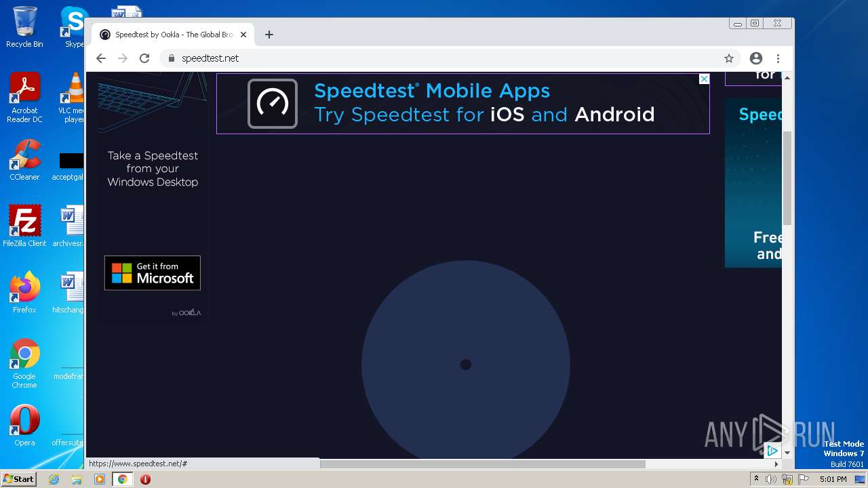Open Acrobat Reader DC desktop shortcut
Screen dimensions: 868x488
(24, 98)
